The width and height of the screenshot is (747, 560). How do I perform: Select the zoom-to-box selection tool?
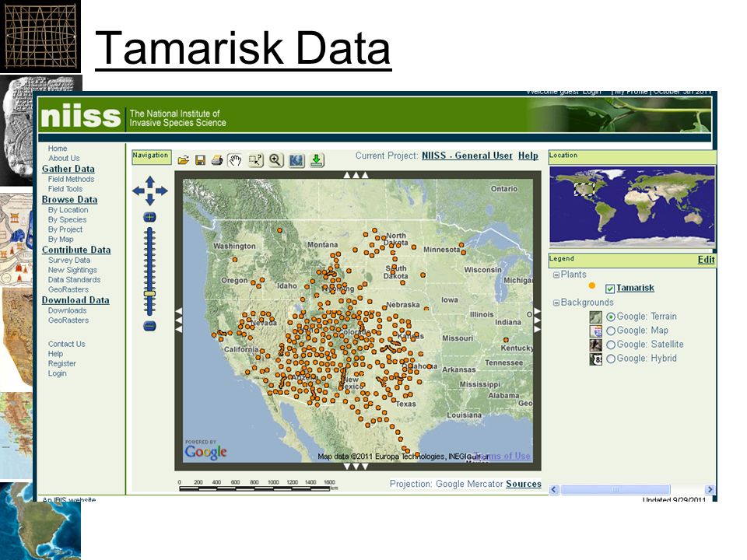coord(256,160)
